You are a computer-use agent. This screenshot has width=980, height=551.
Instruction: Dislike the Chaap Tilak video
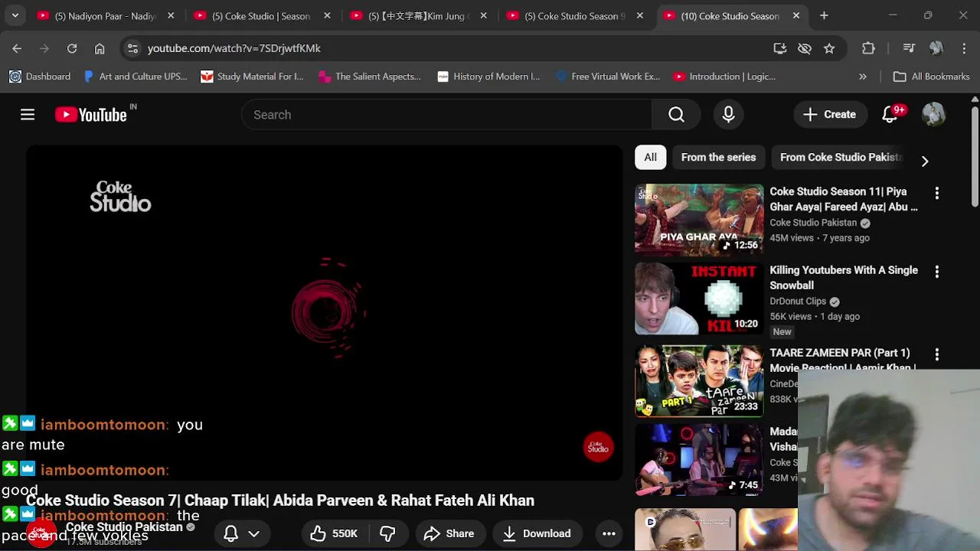(x=387, y=533)
